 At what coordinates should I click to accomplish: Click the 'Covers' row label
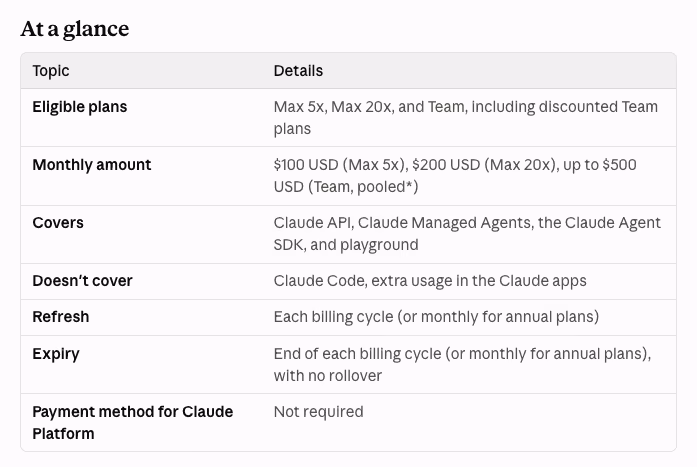58,223
